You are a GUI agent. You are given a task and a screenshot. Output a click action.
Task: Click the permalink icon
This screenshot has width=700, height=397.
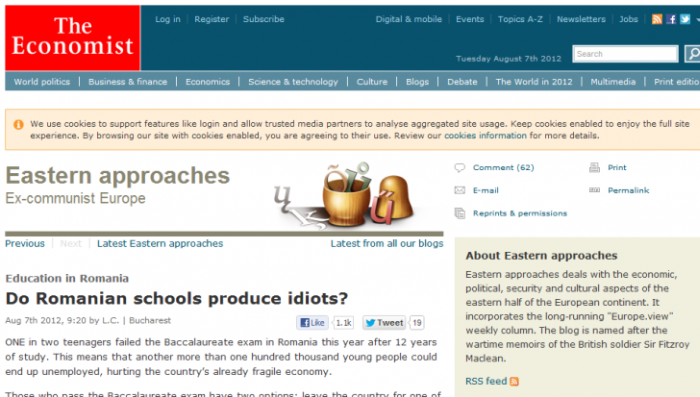(595, 190)
